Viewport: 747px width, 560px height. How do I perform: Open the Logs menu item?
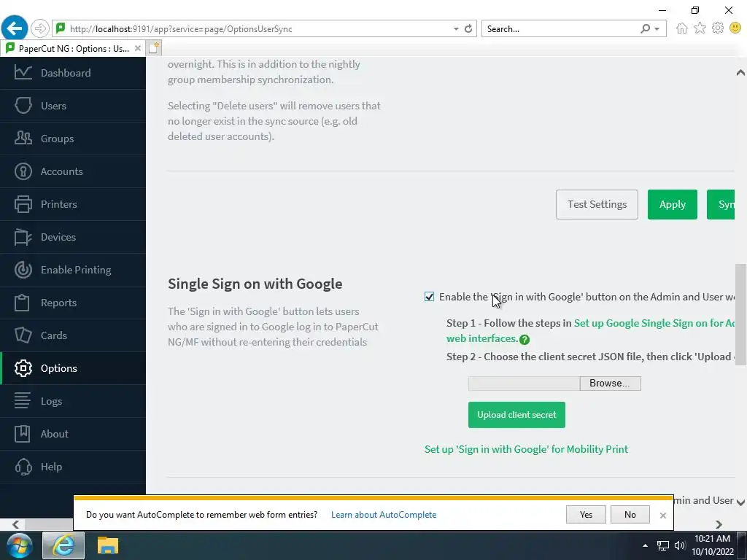52,402
